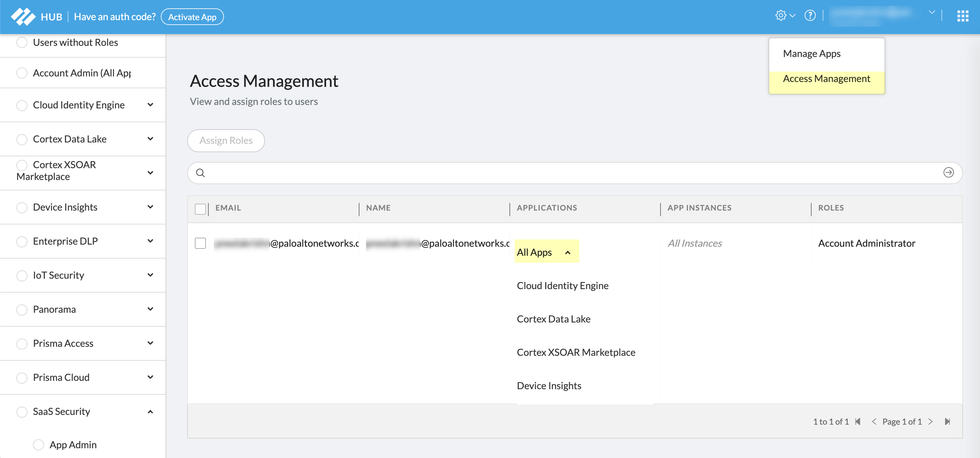This screenshot has height=458, width=980.
Task: Choose Manage Apps from settings menu
Action: [812, 54]
